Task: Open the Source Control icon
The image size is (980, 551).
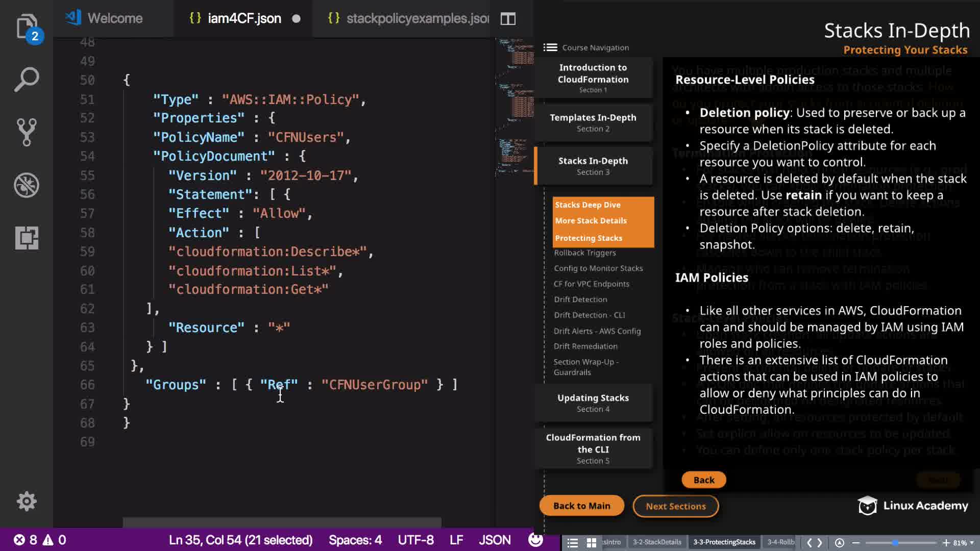Action: (x=26, y=132)
